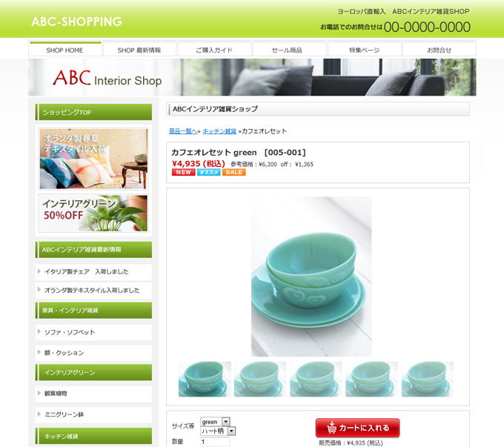Open the ハート柄 pattern dropdown
504x447 pixels.
coord(218,431)
